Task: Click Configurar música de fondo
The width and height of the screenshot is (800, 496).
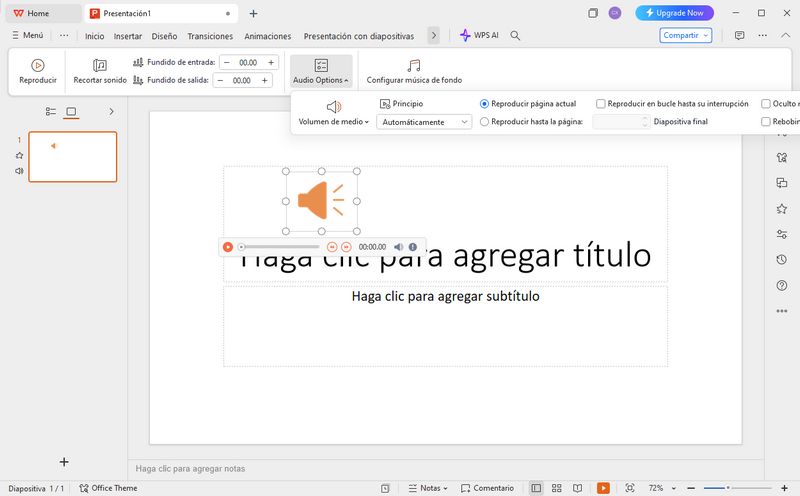Action: (414, 70)
